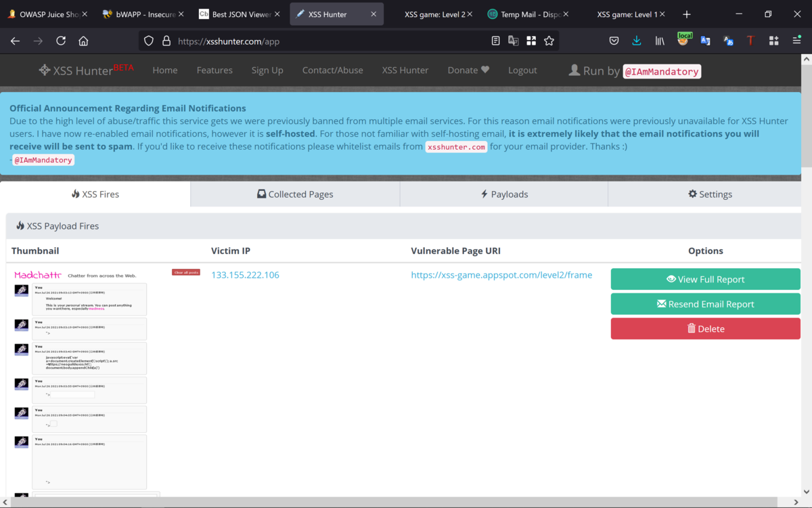
Task: Log out via the Logout nav link
Action: 522,70
